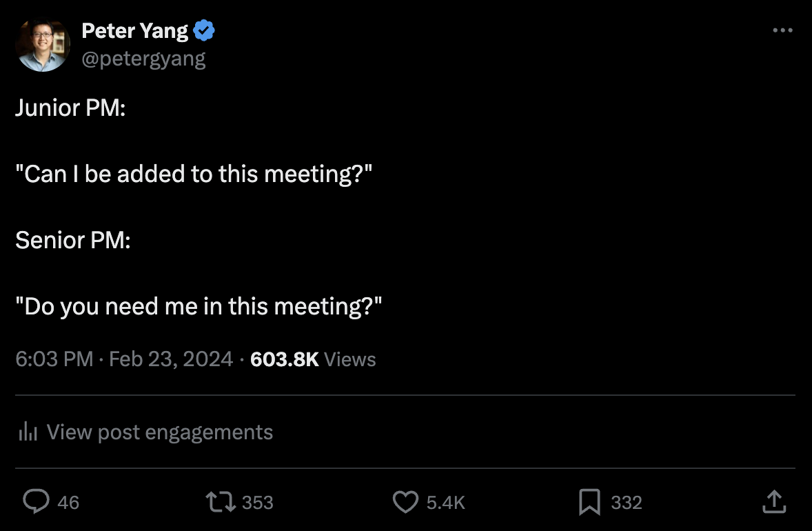The height and width of the screenshot is (531, 812).
Task: Click the 5.4K likes count
Action: [x=445, y=503]
